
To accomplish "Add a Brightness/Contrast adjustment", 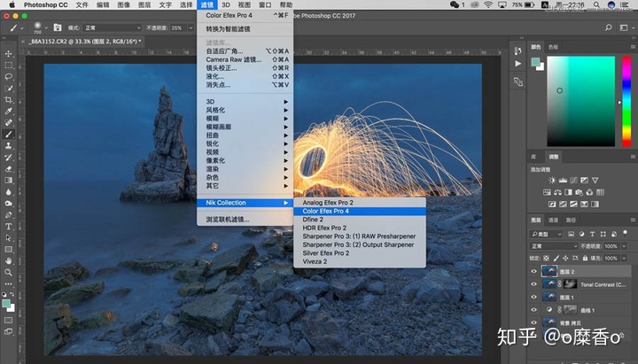I will [552, 180].
